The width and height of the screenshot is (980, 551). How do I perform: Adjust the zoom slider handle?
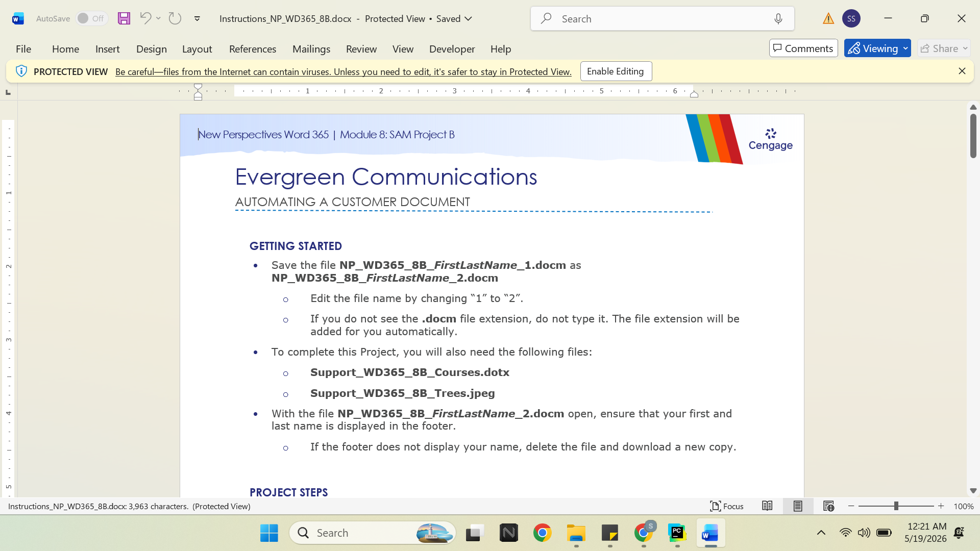click(x=896, y=506)
